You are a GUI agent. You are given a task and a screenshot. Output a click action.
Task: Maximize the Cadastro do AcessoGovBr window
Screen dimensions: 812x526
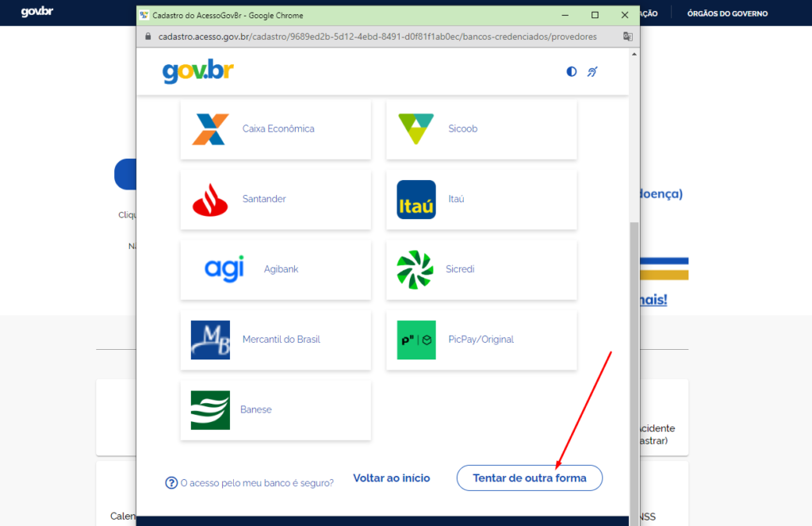pos(595,16)
